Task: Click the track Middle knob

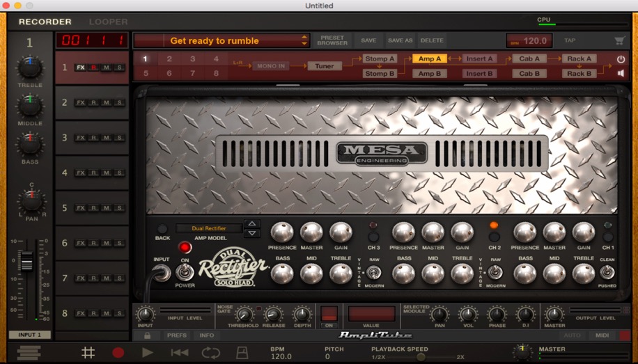Action: (30, 105)
